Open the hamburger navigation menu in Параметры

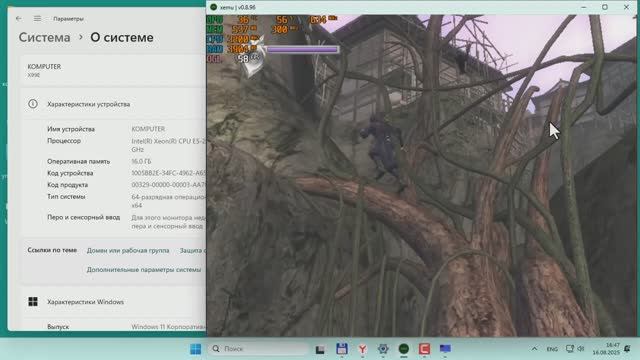37,19
